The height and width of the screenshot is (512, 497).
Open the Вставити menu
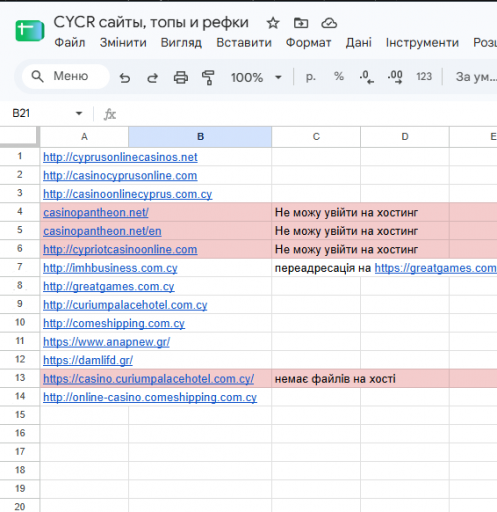(x=244, y=43)
